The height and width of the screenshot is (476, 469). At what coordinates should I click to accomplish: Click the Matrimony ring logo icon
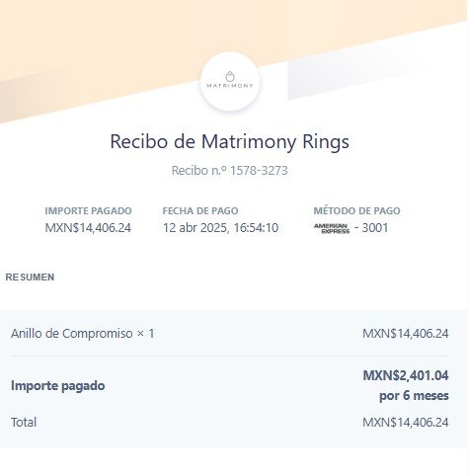[x=230, y=76]
